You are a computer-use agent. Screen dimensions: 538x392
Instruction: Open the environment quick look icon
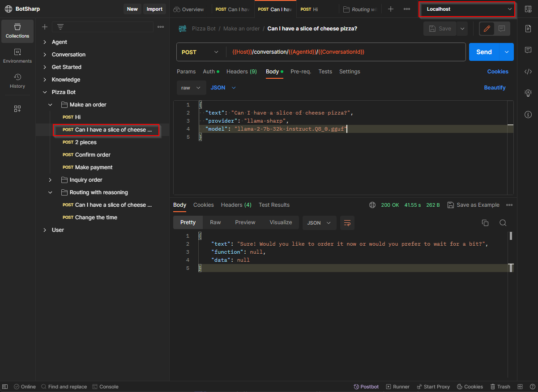pyautogui.click(x=528, y=9)
